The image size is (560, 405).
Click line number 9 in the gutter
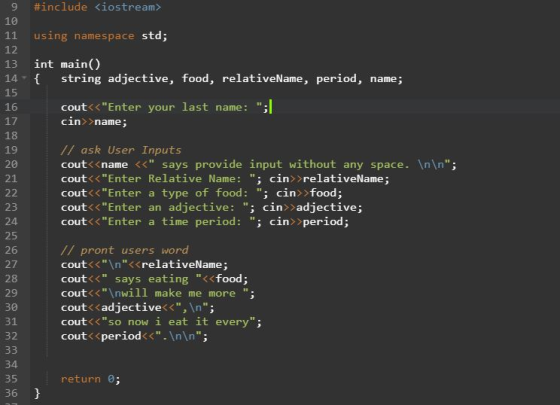14,7
